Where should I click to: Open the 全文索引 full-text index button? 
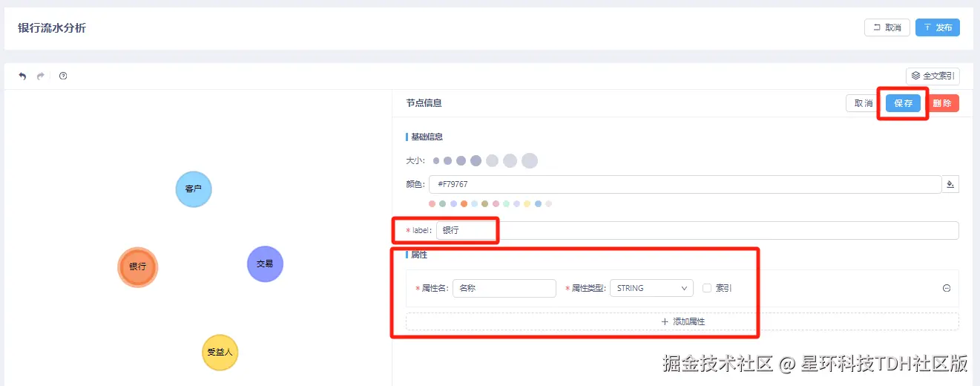933,76
